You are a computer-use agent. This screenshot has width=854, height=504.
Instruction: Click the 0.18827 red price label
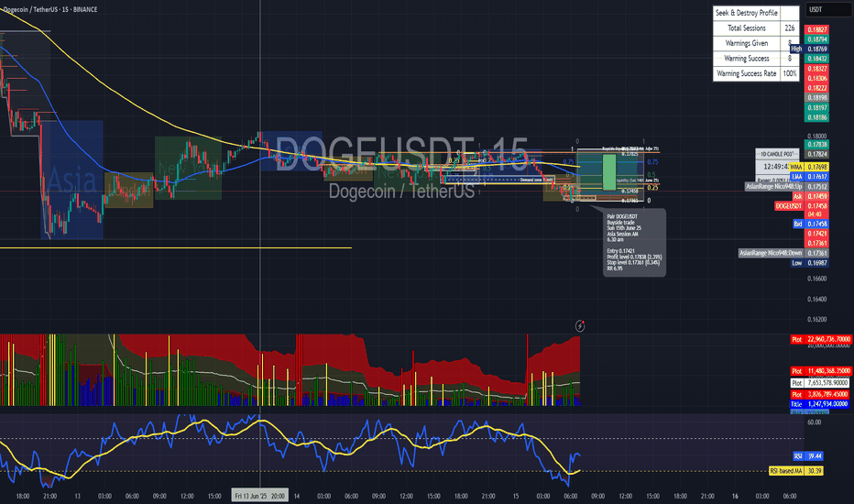[x=817, y=29]
